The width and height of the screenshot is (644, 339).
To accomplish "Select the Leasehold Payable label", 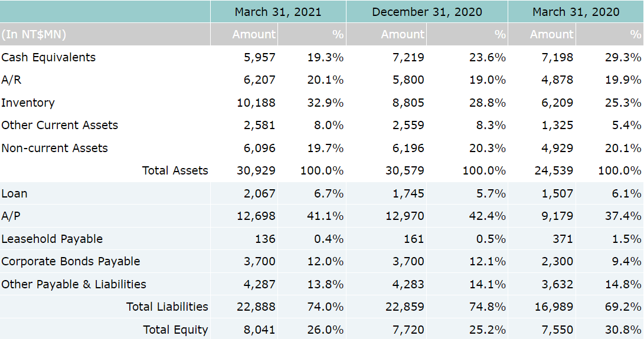I will pyautogui.click(x=52, y=239).
